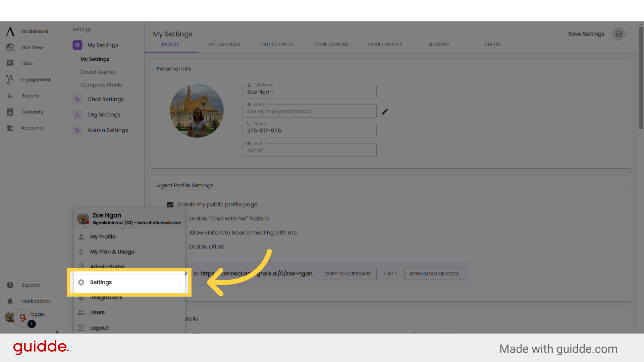Open the Security tab
This screenshot has width=644, height=362.
(439, 45)
